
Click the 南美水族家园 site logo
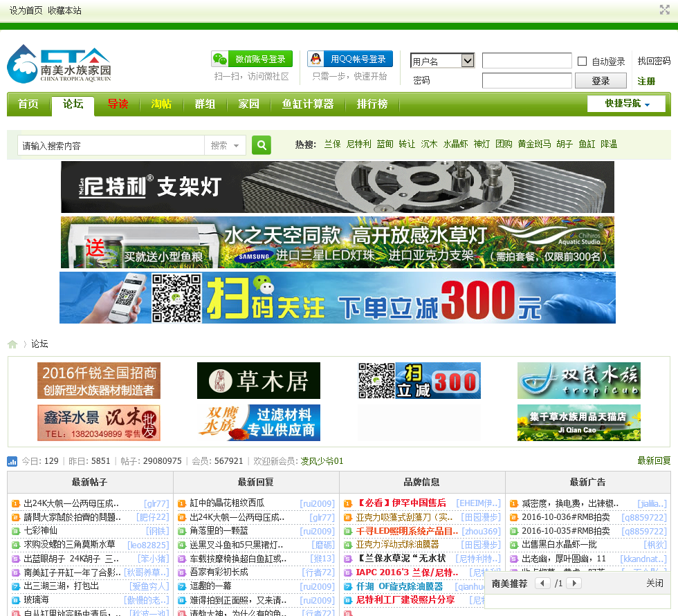pyautogui.click(x=59, y=64)
